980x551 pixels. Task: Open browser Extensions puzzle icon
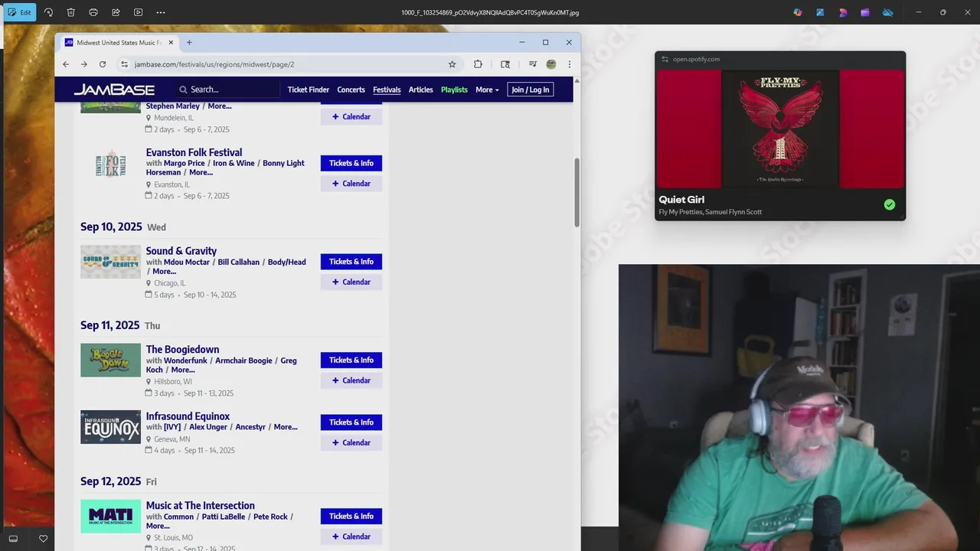point(478,64)
